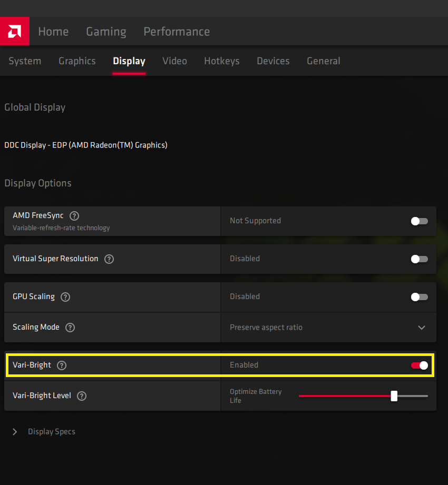This screenshot has height=485, width=448.
Task: Go to the Home tab
Action: pyautogui.click(x=53, y=32)
